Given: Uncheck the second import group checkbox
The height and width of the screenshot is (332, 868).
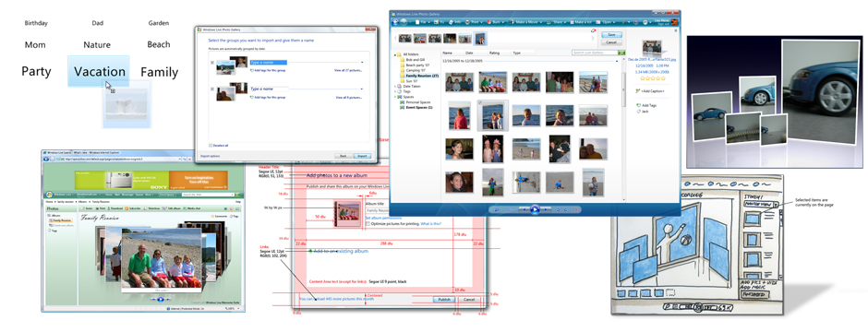Looking at the screenshot, I should coord(212,89).
